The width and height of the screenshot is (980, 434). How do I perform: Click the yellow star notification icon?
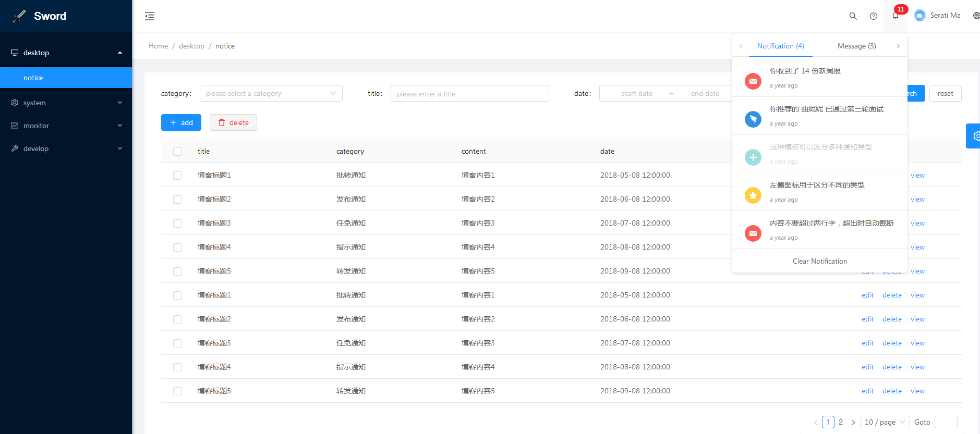click(x=753, y=195)
